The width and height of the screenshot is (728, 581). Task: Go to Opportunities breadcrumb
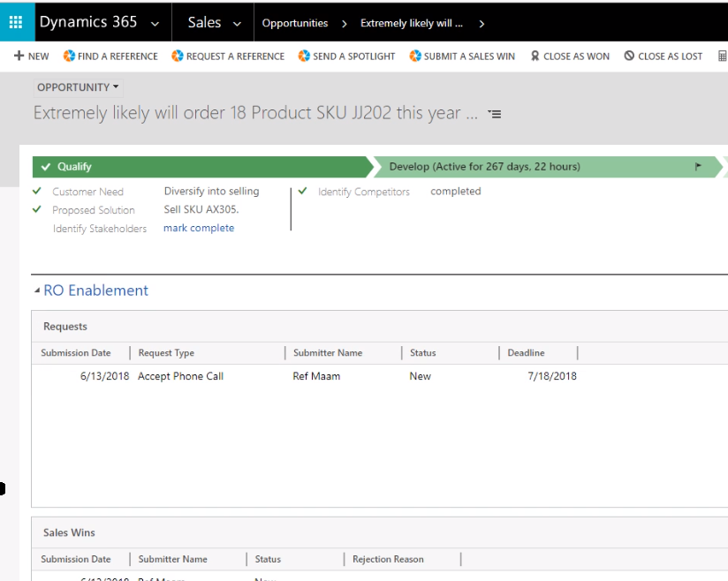click(295, 23)
